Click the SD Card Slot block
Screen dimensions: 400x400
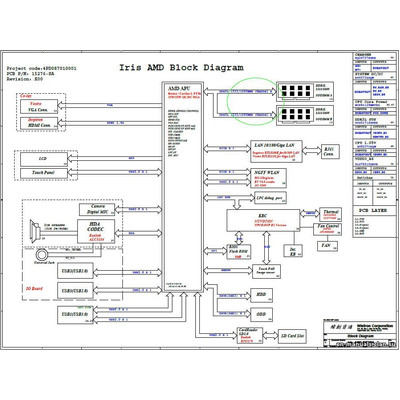point(292,336)
